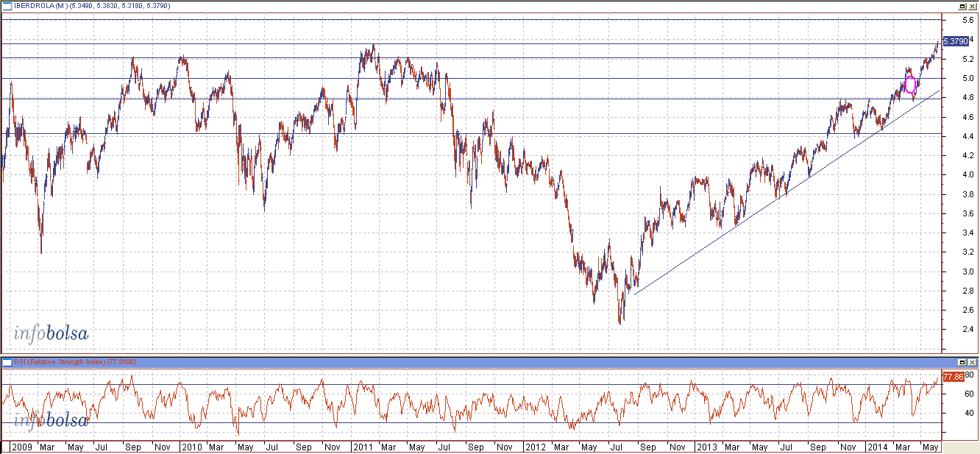Click the 5.6 price axis label
This screenshot has height=454, width=980.
967,20
